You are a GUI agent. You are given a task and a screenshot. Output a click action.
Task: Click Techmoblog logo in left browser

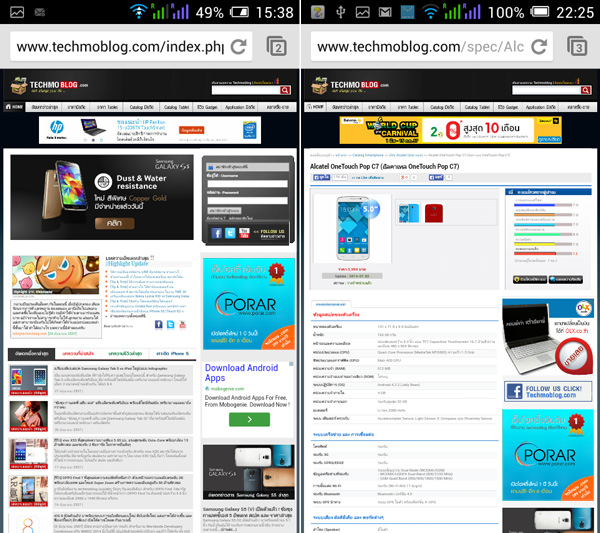(49, 85)
